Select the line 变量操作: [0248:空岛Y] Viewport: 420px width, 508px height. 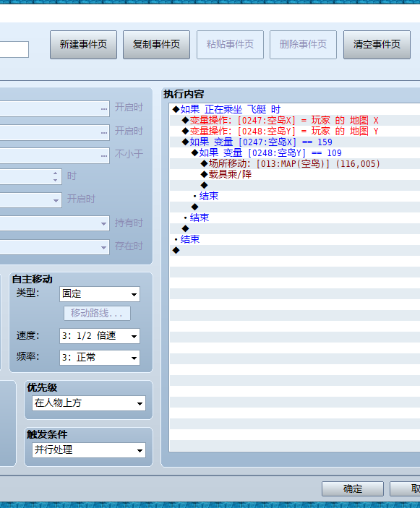tap(295, 132)
